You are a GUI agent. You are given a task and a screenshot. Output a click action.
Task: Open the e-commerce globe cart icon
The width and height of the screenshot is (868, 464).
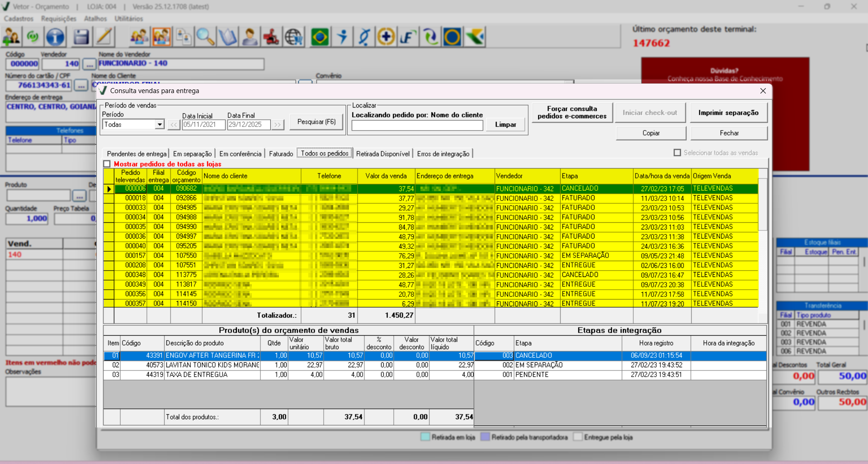point(294,37)
